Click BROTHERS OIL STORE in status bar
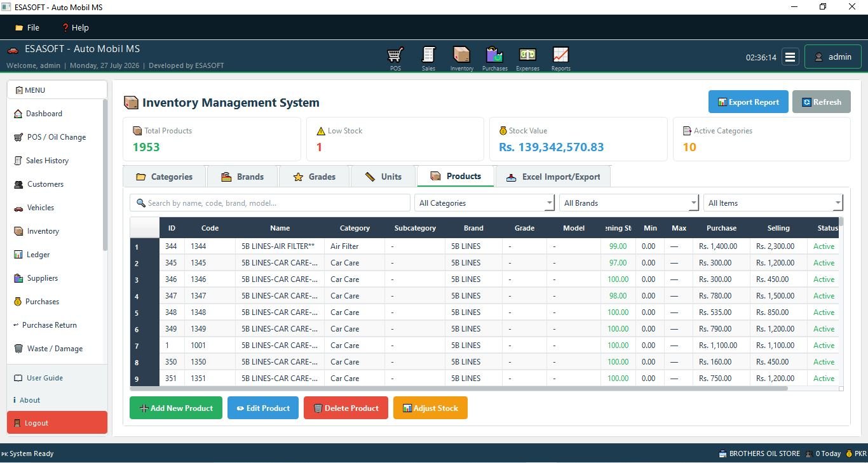 (759, 453)
